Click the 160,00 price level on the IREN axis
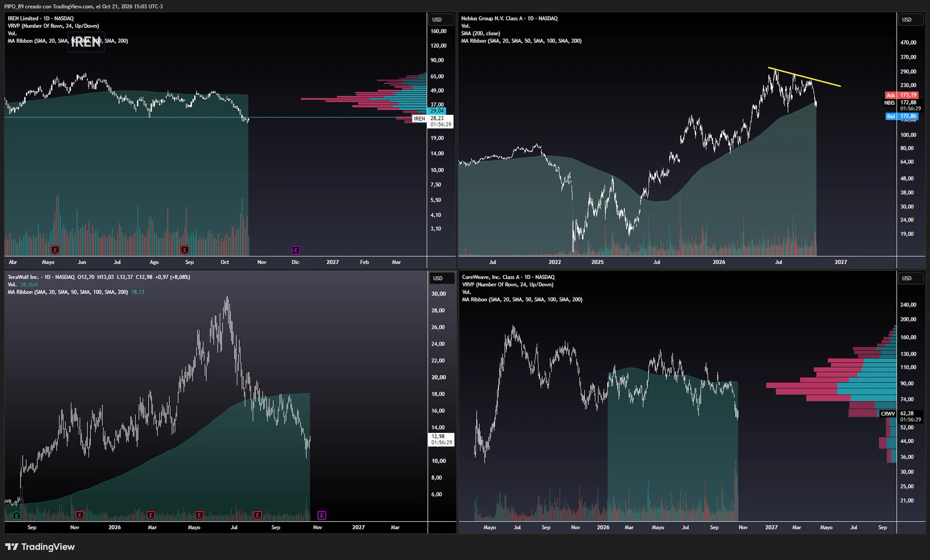This screenshot has width=930, height=560. coord(439,31)
